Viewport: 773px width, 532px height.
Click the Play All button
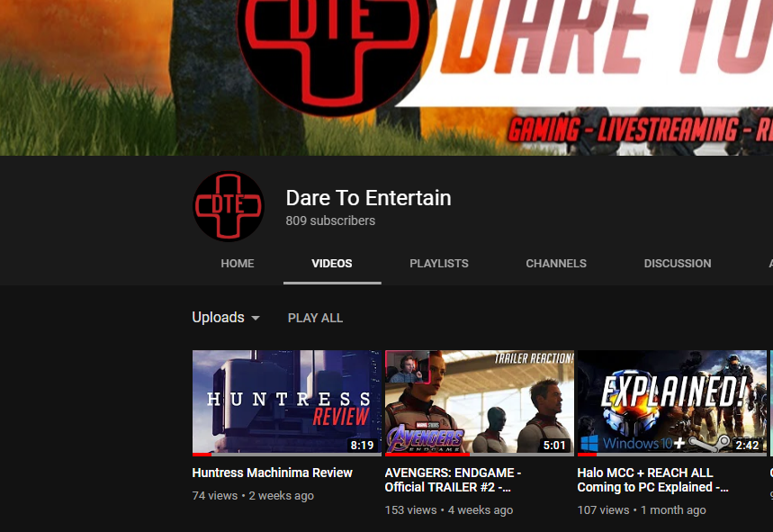pyautogui.click(x=315, y=318)
